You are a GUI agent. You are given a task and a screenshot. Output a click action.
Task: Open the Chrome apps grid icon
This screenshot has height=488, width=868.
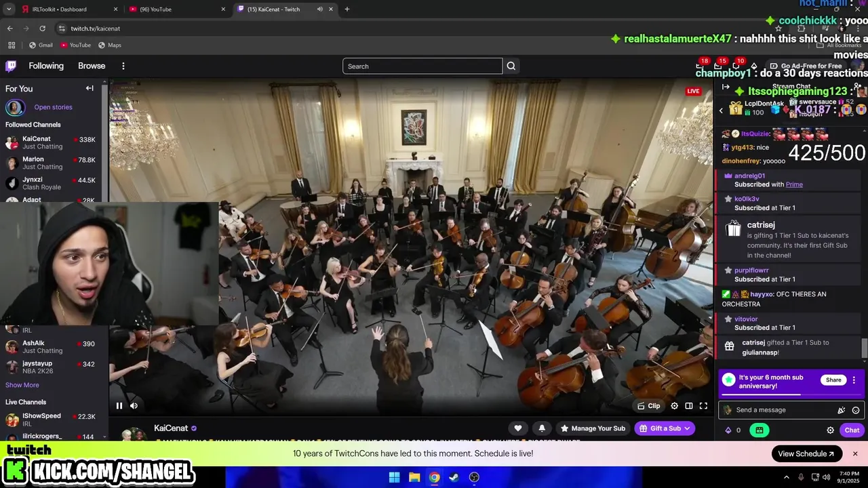[12, 45]
